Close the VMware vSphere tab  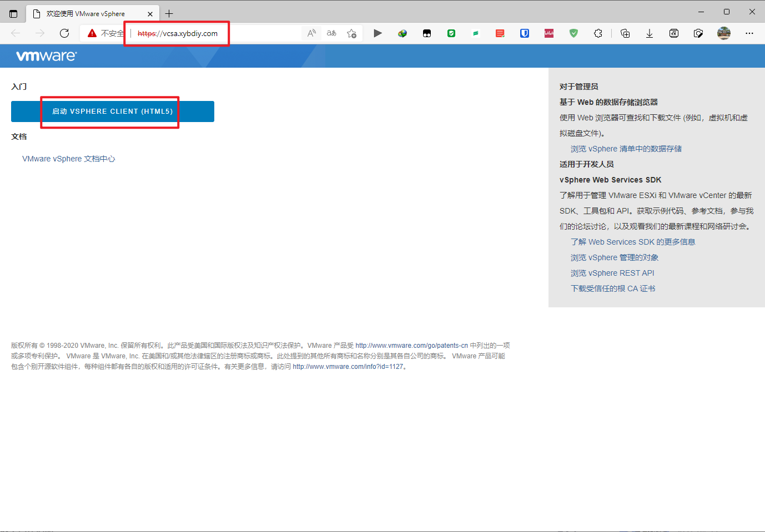pyautogui.click(x=150, y=14)
